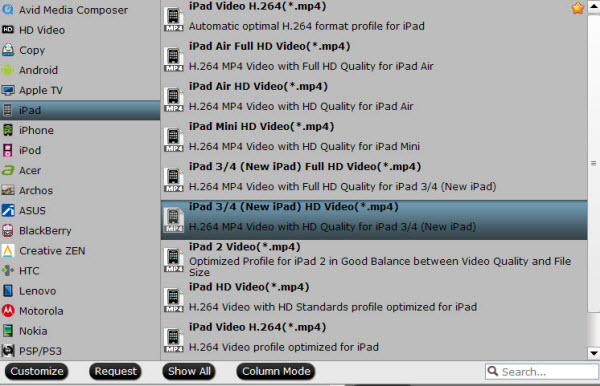Viewport: 600px width, 386px height.
Task: Click the Customize button
Action: (x=37, y=371)
